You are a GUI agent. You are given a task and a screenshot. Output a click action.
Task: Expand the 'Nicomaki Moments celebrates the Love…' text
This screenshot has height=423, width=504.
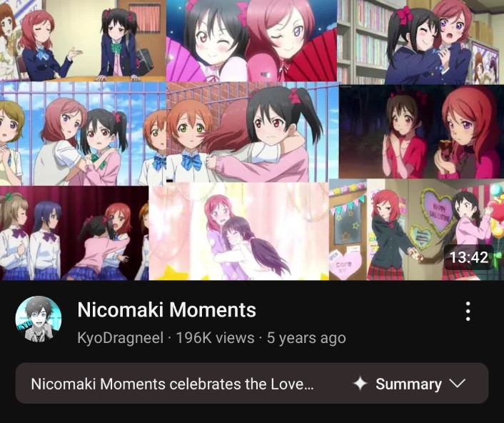click(x=172, y=384)
